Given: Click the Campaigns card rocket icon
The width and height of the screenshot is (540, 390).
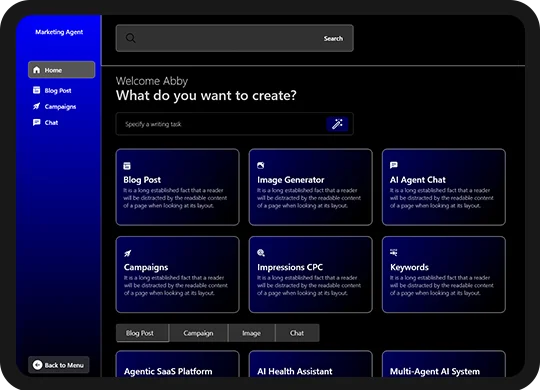Looking at the screenshot, I should coord(127,253).
